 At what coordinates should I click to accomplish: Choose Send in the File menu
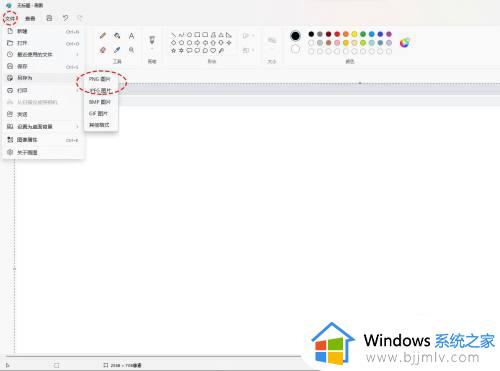(x=43, y=114)
